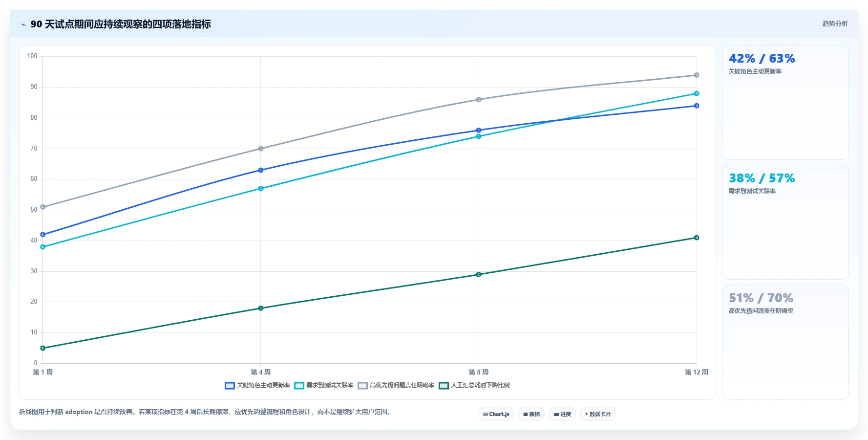Click the gray line's 第 1 周 point at 51
This screenshot has height=440, width=868.
click(43, 207)
